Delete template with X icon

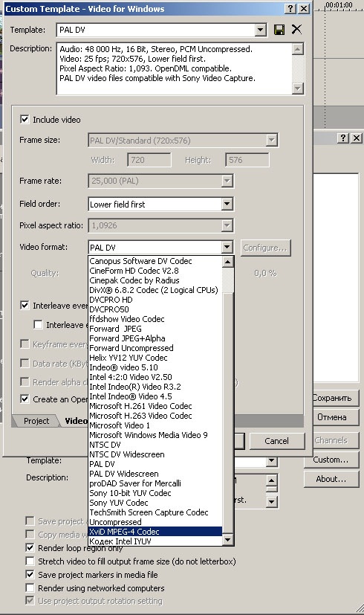296,30
